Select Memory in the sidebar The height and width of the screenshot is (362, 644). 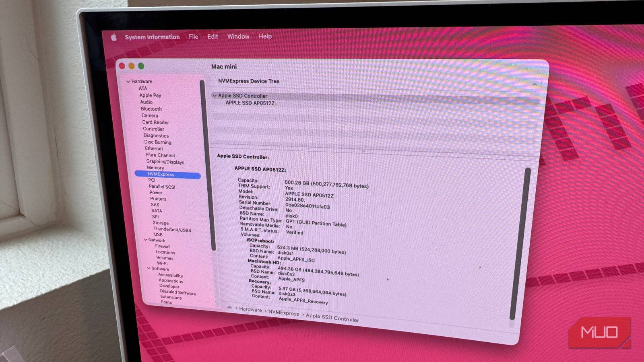[x=155, y=168]
